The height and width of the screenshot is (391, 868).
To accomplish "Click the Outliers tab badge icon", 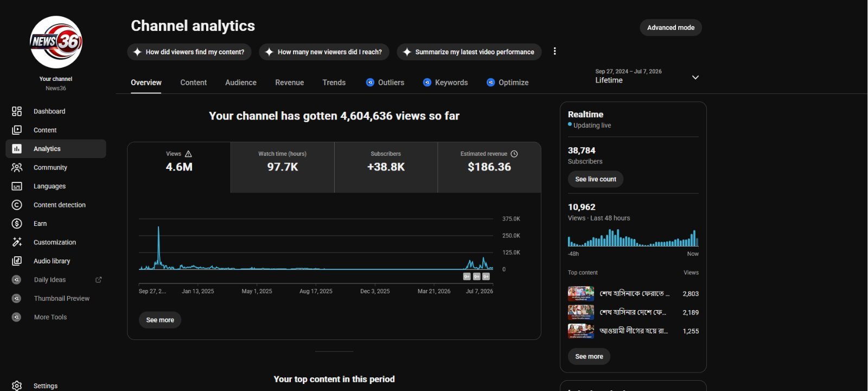I will pyautogui.click(x=370, y=83).
